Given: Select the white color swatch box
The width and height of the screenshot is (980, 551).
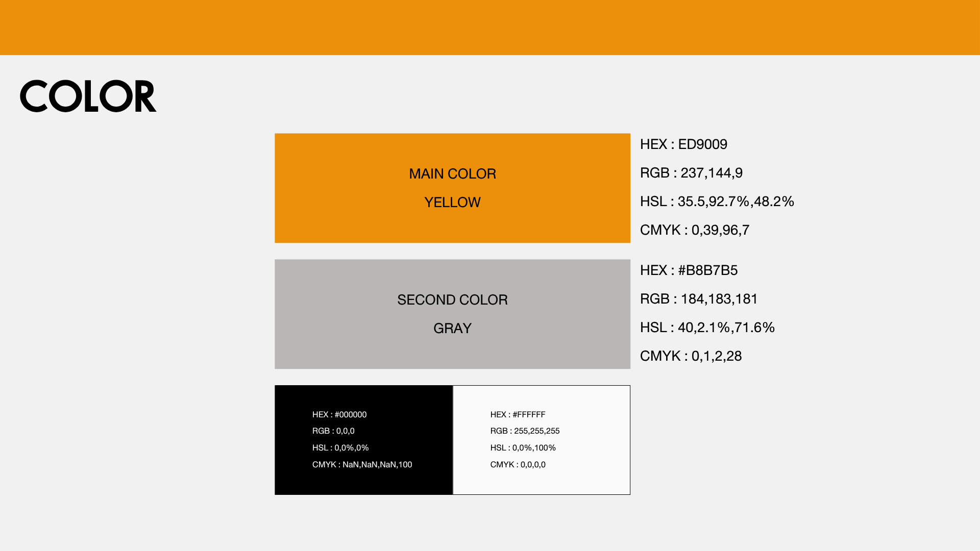Looking at the screenshot, I should click(542, 440).
